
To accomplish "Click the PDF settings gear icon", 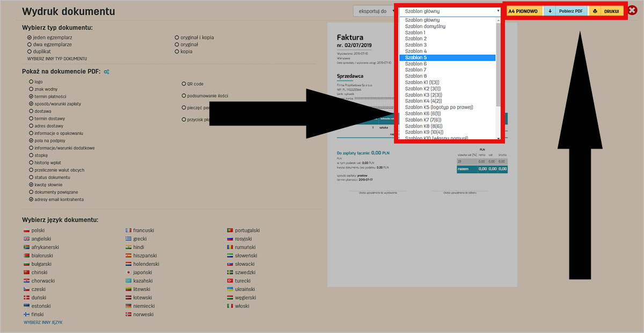I will [x=107, y=71].
